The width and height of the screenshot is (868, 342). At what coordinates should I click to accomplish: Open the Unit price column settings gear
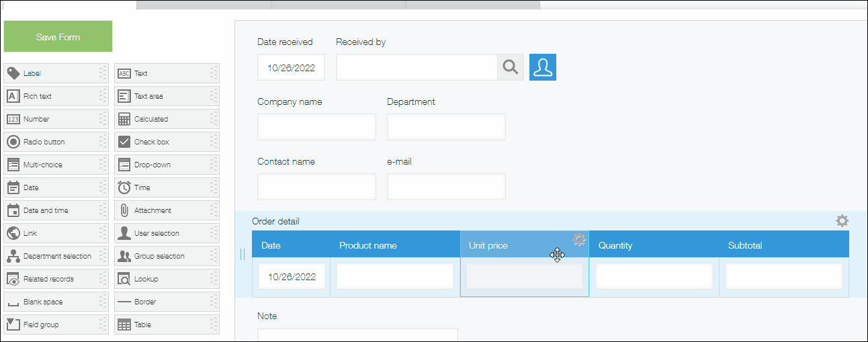pyautogui.click(x=579, y=240)
